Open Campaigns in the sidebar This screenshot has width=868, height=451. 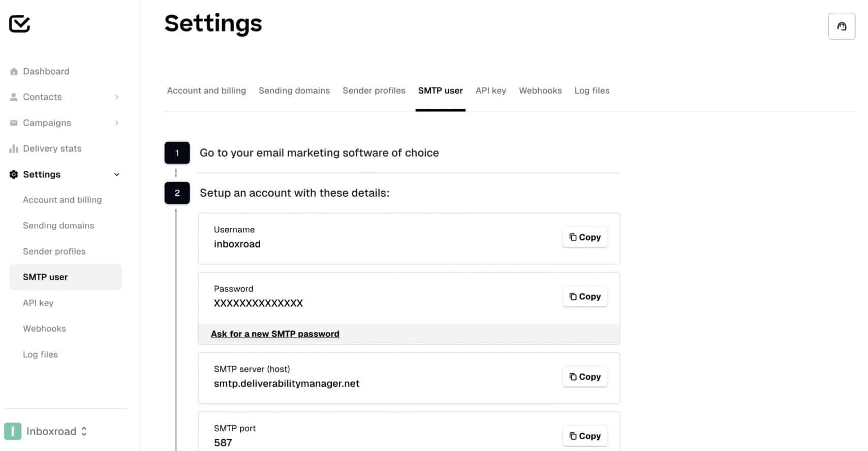coord(47,123)
